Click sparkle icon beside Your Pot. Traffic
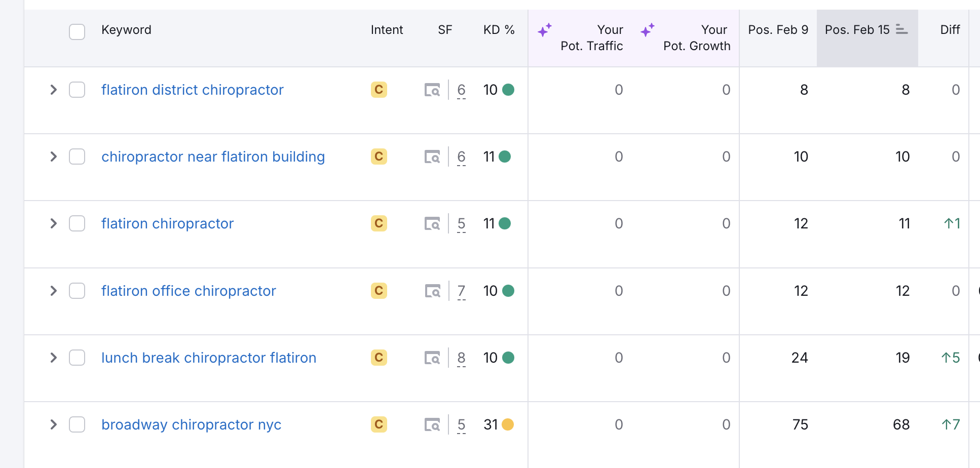Viewport: 980px width, 468px height. tap(545, 30)
